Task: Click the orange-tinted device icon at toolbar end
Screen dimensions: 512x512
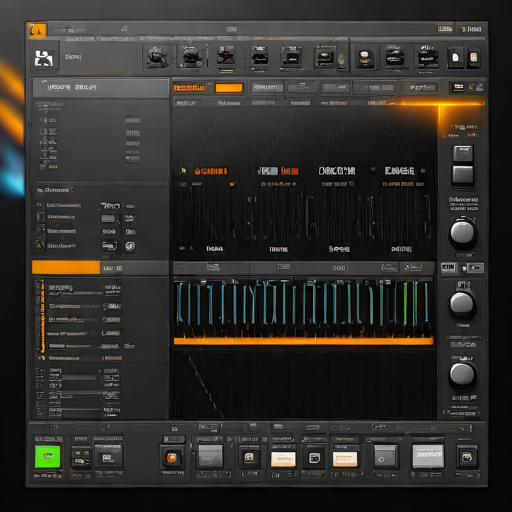Action: (474, 57)
